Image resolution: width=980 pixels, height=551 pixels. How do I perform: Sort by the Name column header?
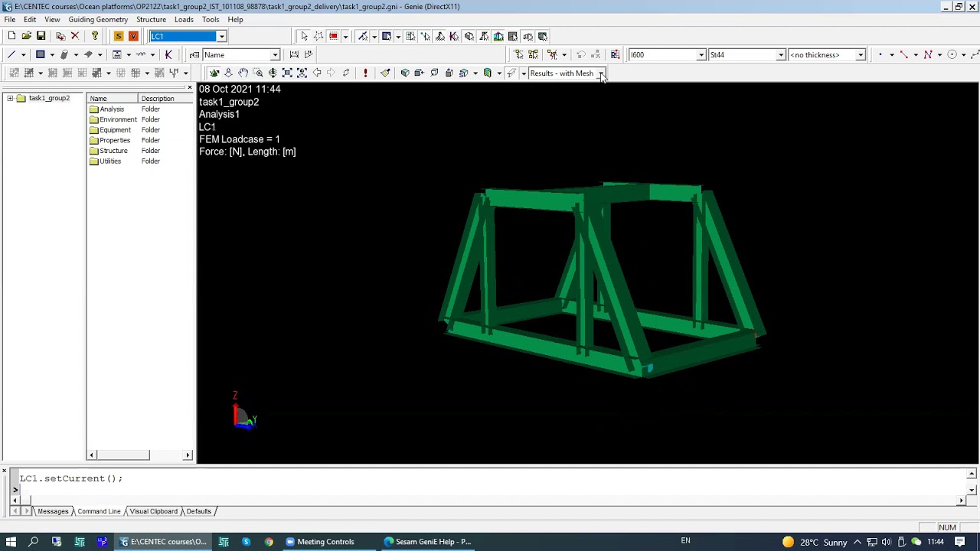pyautogui.click(x=113, y=98)
